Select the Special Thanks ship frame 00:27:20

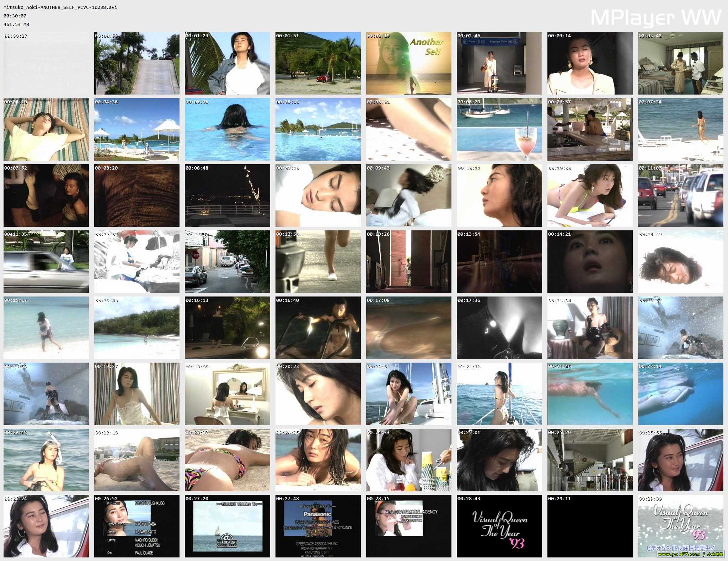click(227, 526)
